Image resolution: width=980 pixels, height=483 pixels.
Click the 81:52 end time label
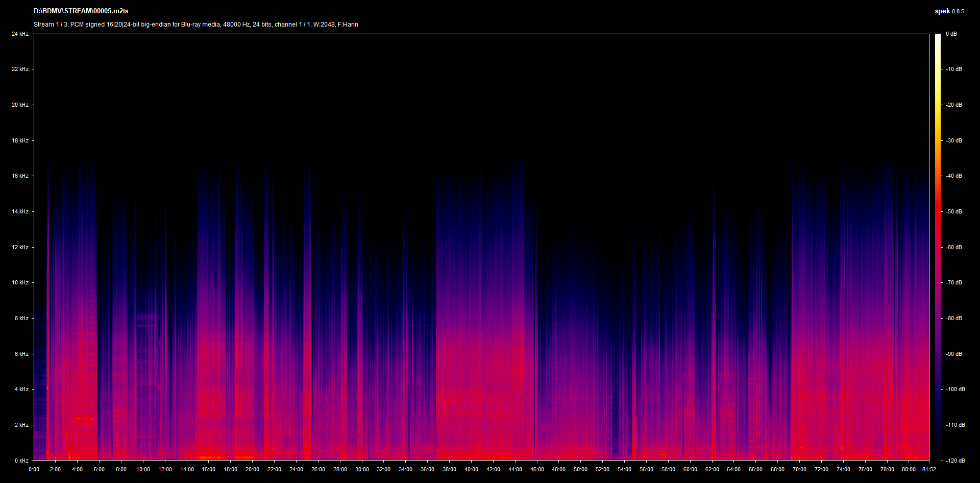[x=929, y=469]
